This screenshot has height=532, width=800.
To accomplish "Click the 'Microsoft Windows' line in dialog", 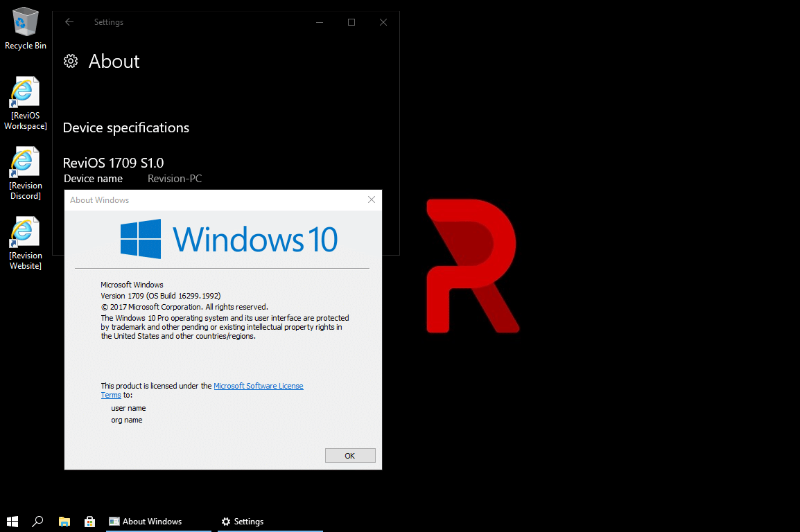I will [x=132, y=284].
